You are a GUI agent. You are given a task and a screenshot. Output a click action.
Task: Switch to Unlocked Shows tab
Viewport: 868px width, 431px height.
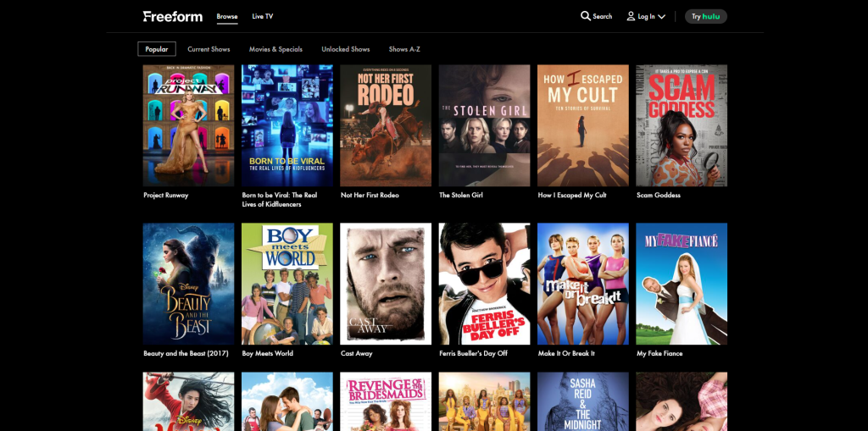tap(346, 49)
